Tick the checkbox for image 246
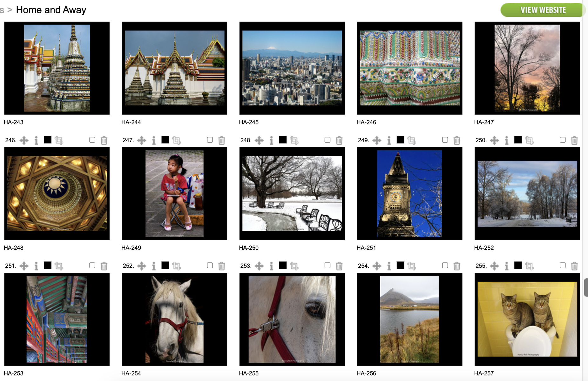Screen dimensions: 588x381 click(92, 140)
